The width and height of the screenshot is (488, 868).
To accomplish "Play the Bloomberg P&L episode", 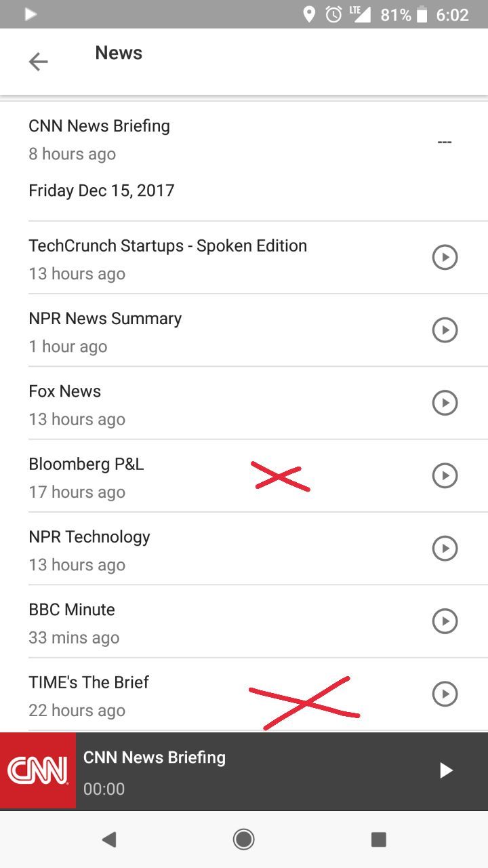I will (445, 475).
